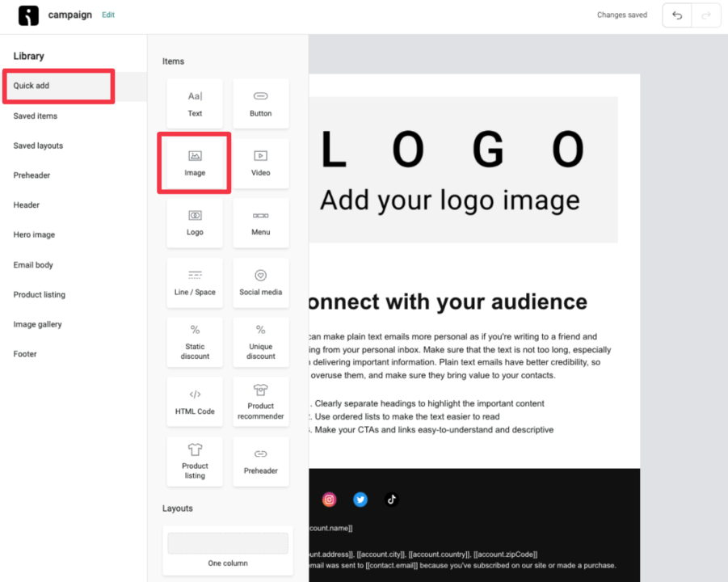Add a Static discount element
The image size is (728, 582).
(x=194, y=342)
